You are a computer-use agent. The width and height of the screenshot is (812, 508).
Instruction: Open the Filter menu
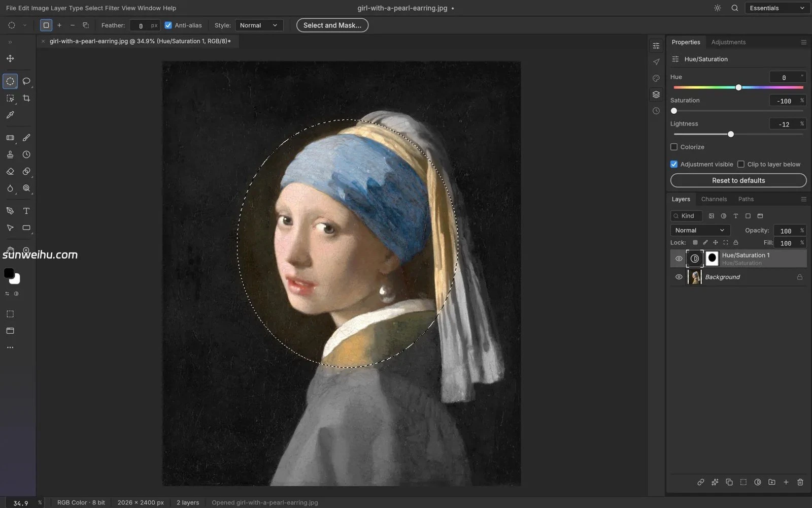[x=112, y=8]
